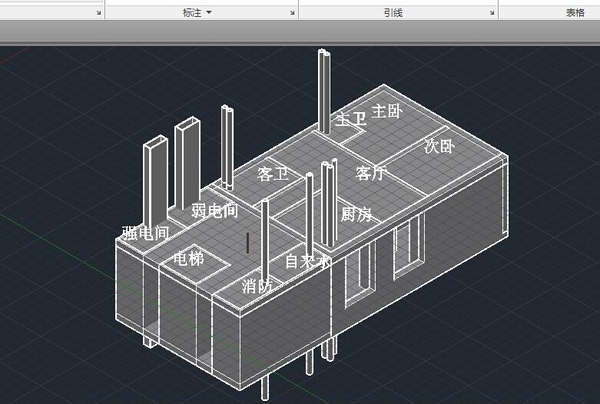The width and height of the screenshot is (600, 404).
Task: Select the 次卧 room label
Action: pos(439,147)
